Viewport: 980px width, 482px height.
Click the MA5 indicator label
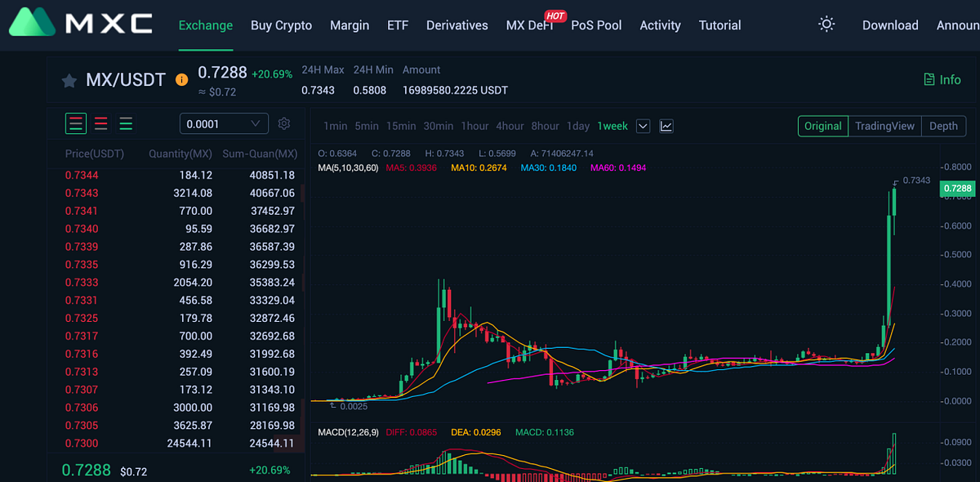(x=412, y=167)
